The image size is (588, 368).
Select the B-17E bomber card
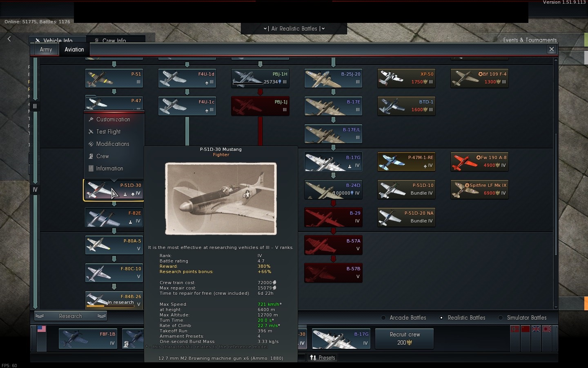click(333, 106)
